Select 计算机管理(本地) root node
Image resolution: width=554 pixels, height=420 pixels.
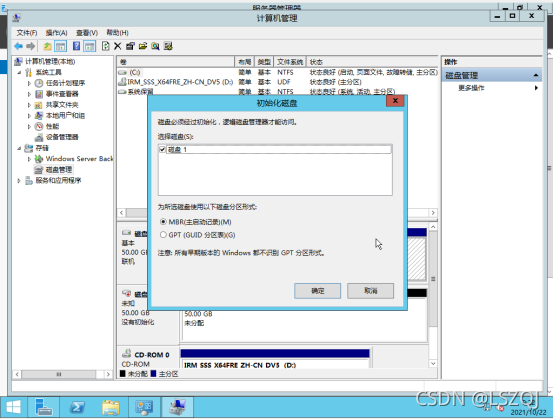[50, 61]
